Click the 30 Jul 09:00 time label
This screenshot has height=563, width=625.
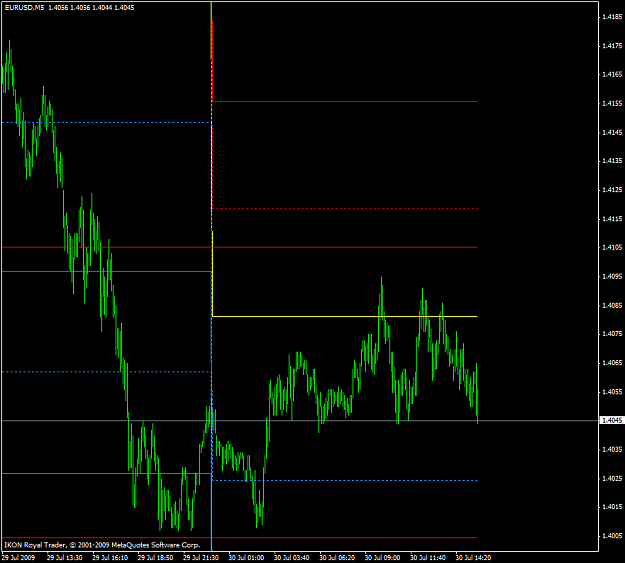pos(383,557)
